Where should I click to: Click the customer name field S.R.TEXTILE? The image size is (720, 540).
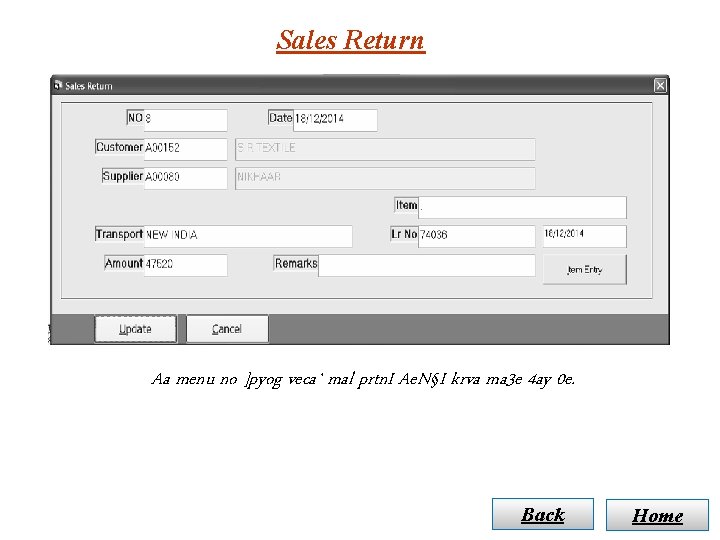(x=385, y=149)
